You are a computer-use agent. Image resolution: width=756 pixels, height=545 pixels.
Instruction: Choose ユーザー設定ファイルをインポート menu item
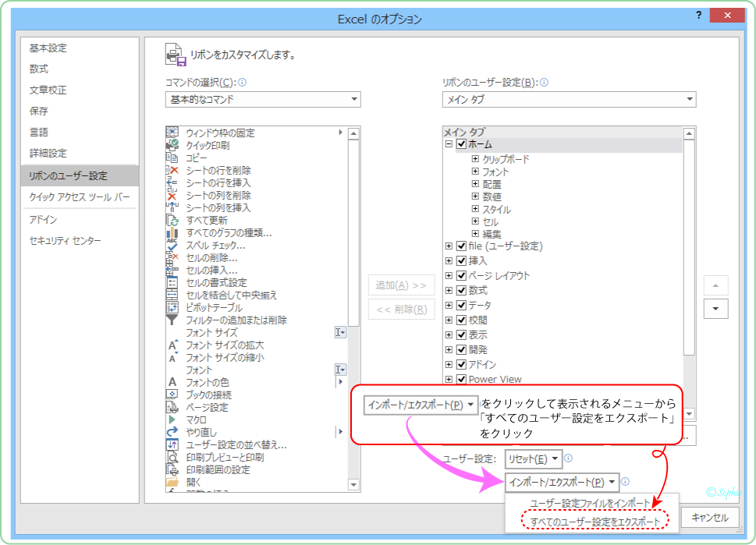(x=591, y=503)
